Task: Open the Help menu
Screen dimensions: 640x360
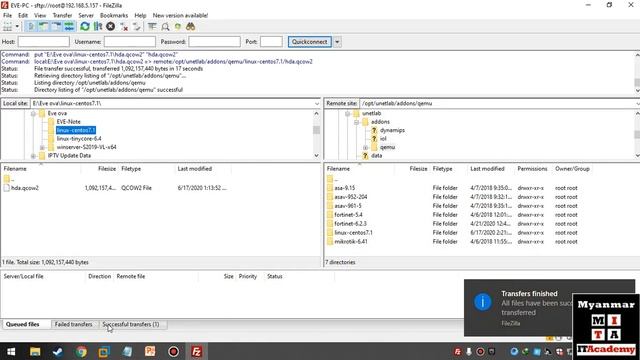Action: 140,15
